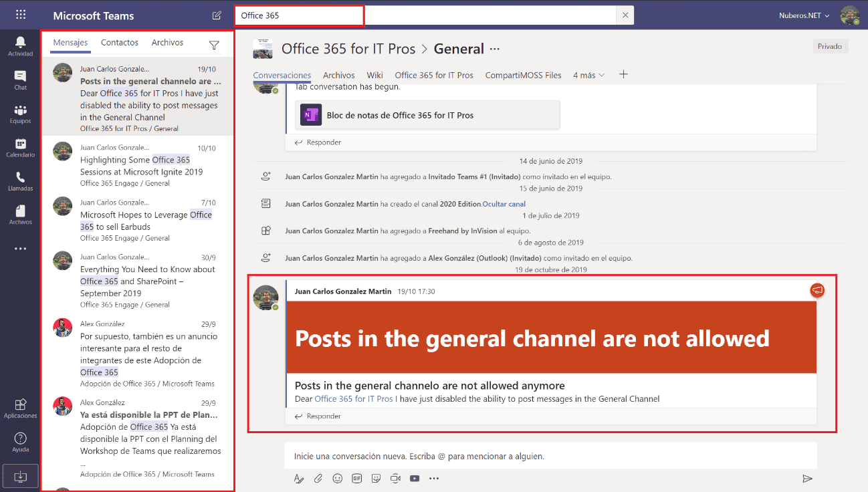Screen dimensions: 868x492
Task: Click the download desktop app icon
Action: (x=20, y=476)
